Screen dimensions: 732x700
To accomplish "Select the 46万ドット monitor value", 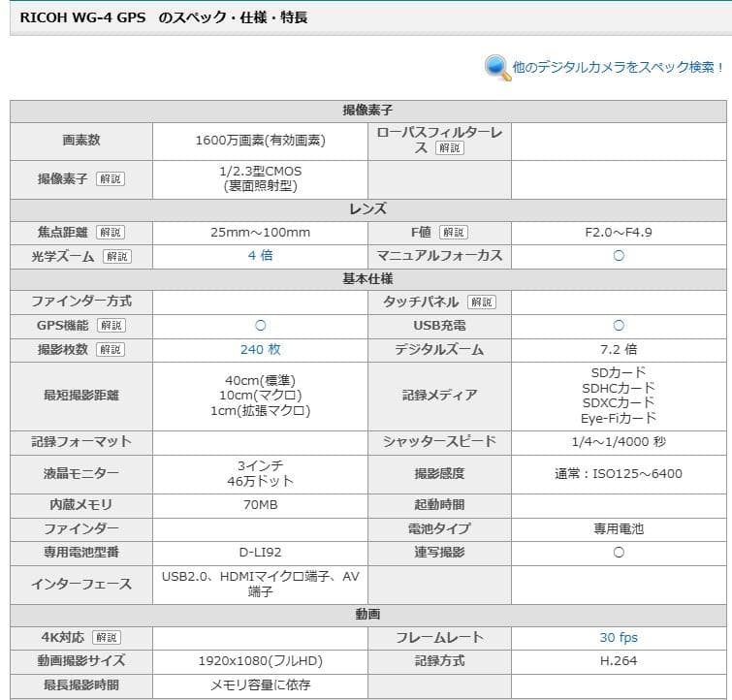I will [x=260, y=481].
